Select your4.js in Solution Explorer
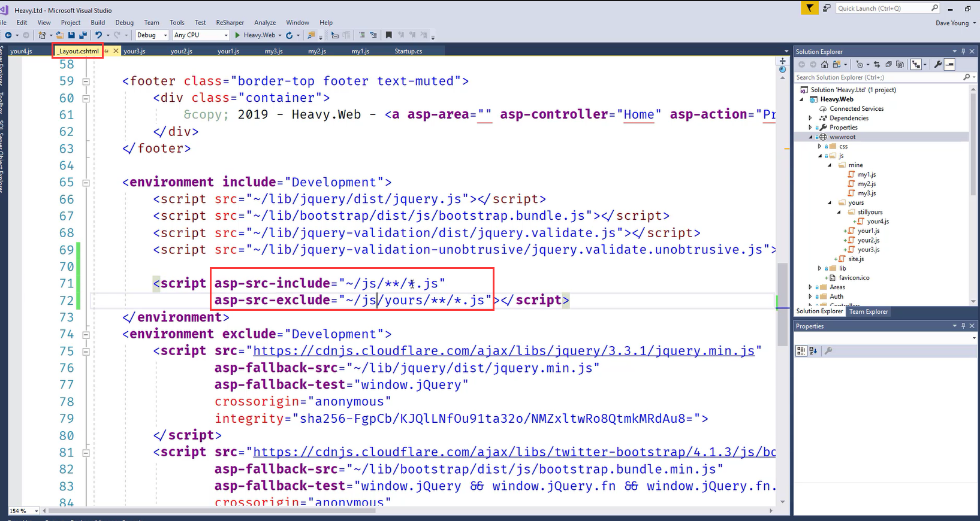The image size is (980, 521). (x=878, y=222)
